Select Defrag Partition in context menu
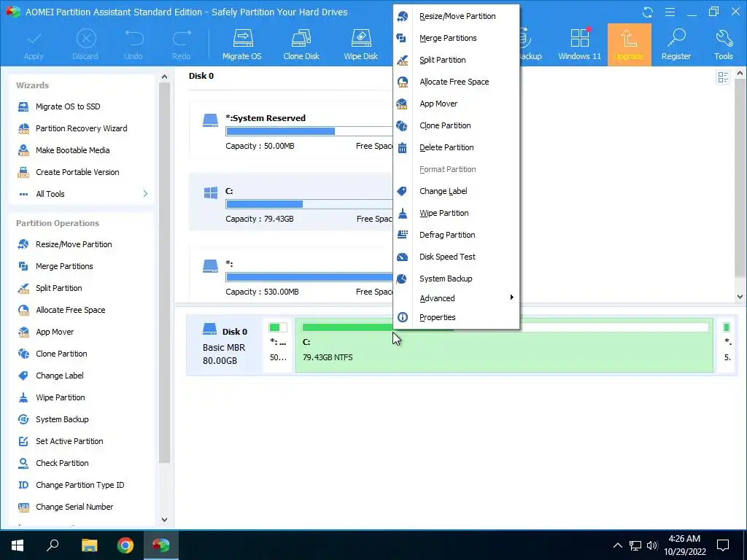This screenshot has height=560, width=747. [456, 236]
